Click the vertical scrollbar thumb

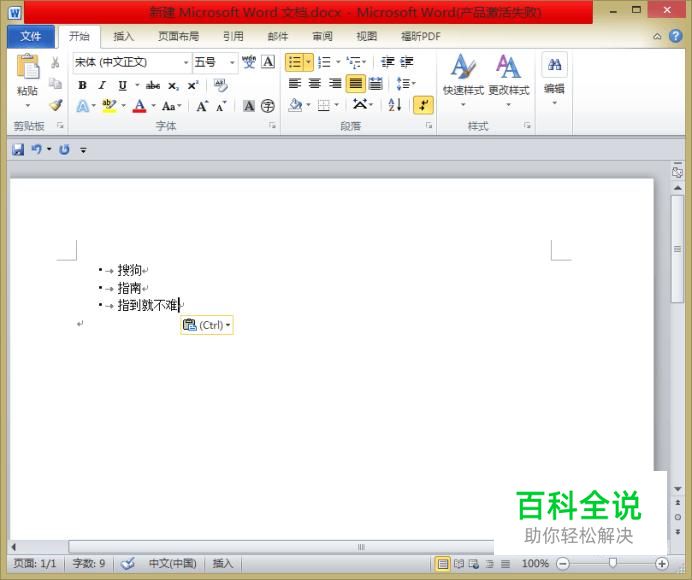(x=677, y=249)
